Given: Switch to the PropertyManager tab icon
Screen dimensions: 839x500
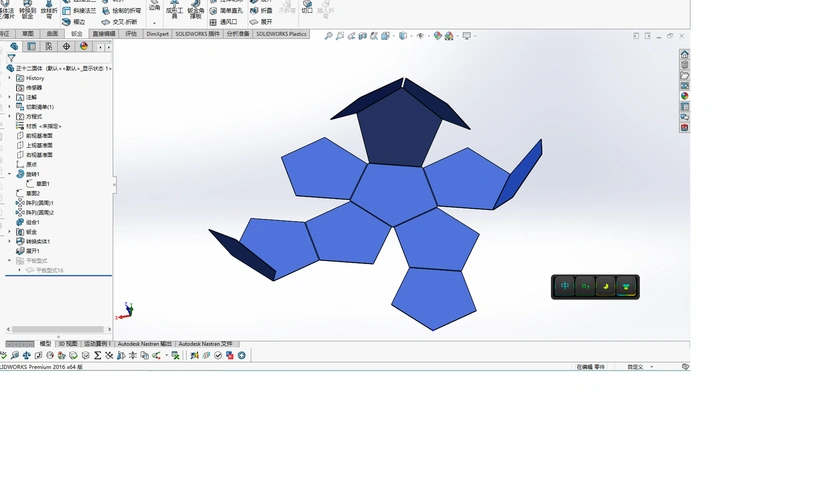Looking at the screenshot, I should (x=31, y=46).
